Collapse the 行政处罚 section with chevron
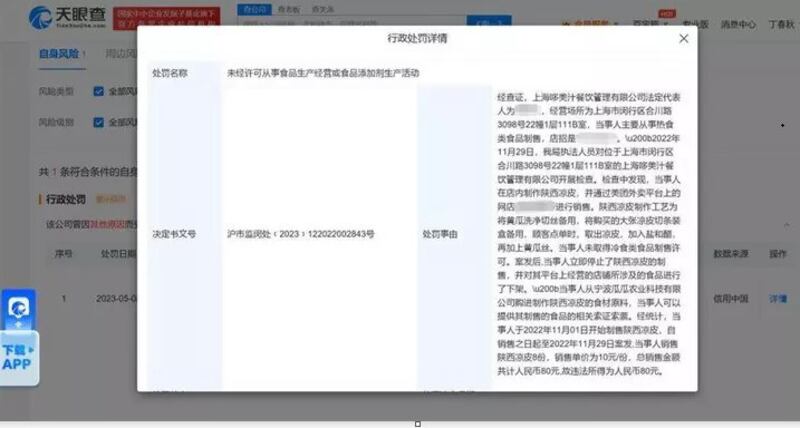Viewport: 800px width, 428px height. tap(786, 224)
